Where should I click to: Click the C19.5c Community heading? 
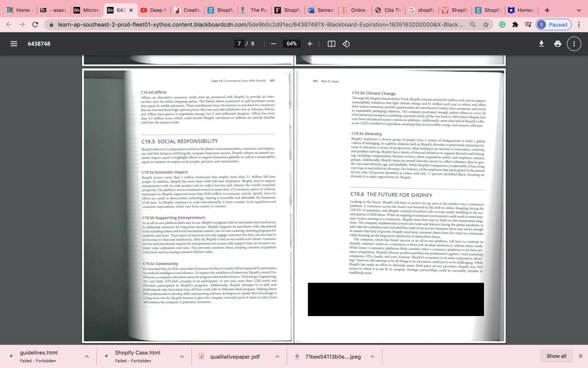pyautogui.click(x=160, y=264)
